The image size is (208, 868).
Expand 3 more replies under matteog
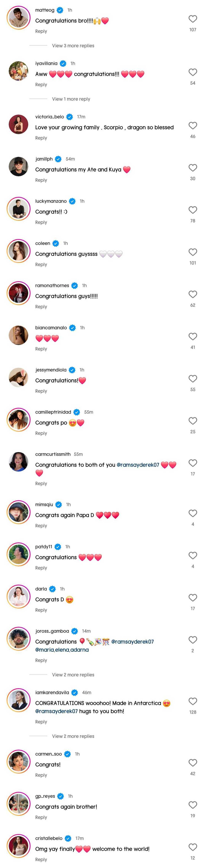[73, 46]
